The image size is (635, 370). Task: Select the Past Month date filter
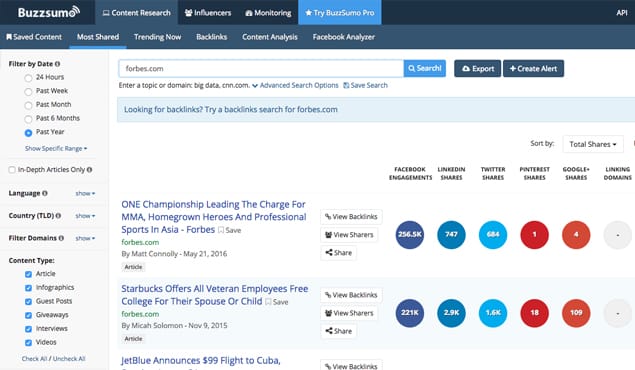coord(28,105)
